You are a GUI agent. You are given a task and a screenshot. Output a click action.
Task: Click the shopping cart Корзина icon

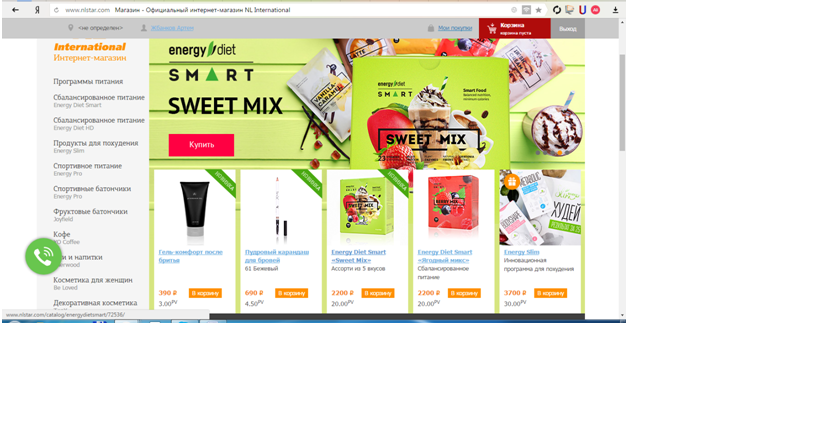pos(492,29)
